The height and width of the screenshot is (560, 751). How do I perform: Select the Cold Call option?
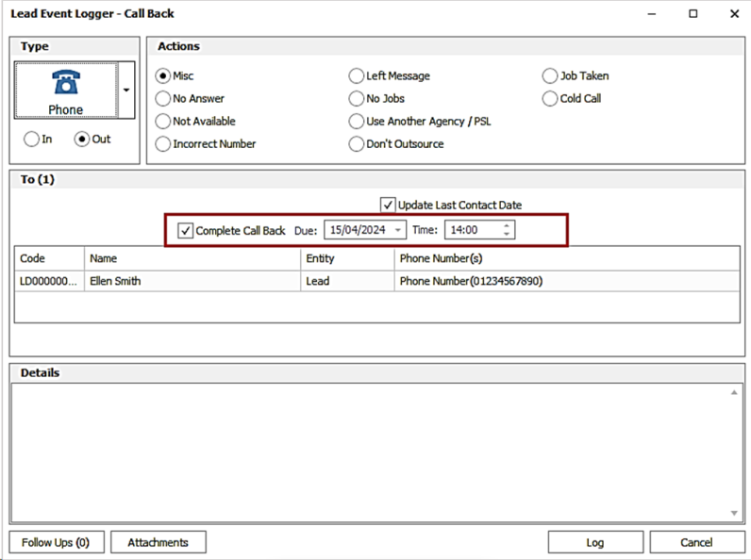pyautogui.click(x=550, y=98)
